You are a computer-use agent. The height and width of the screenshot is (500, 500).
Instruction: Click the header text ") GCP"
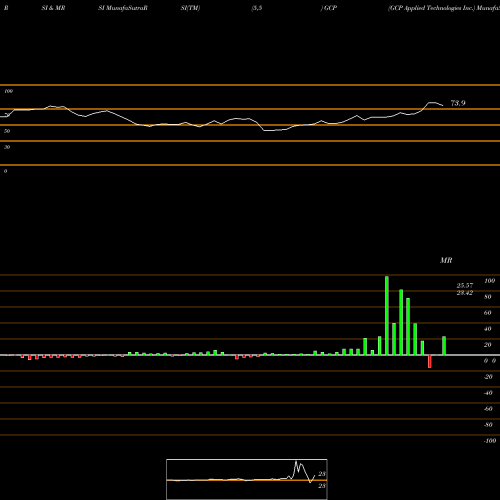pos(329,8)
